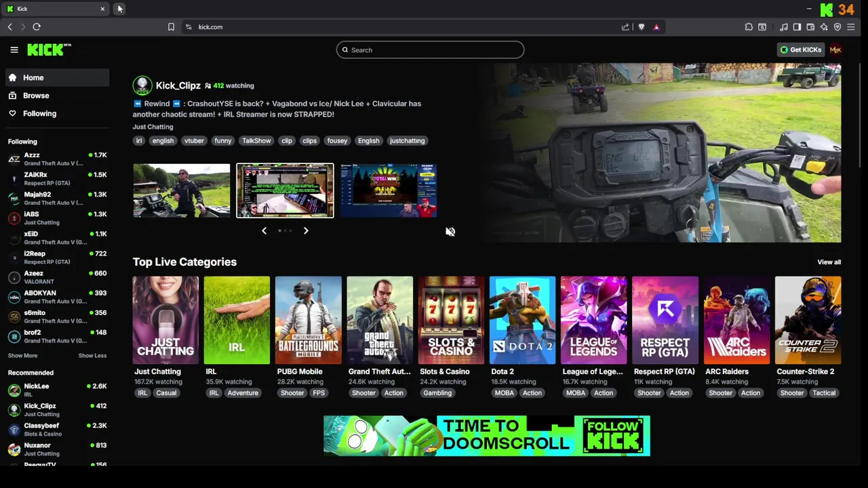Open Classybeef in Recommended list
Image resolution: width=868 pixels, height=488 pixels.
pyautogui.click(x=57, y=429)
